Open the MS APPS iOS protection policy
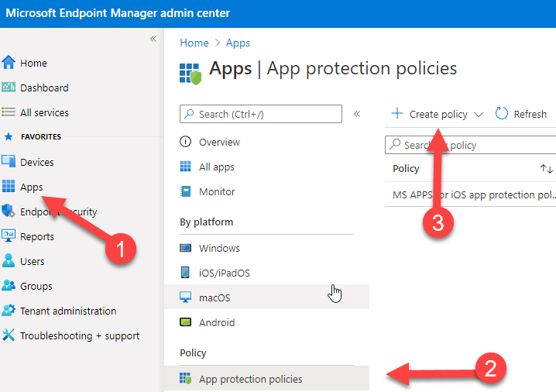This screenshot has width=556, height=392. (474, 194)
